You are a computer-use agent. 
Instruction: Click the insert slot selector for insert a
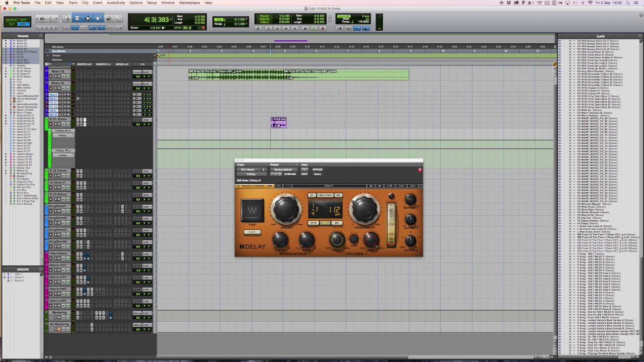pyautogui.click(x=263, y=169)
